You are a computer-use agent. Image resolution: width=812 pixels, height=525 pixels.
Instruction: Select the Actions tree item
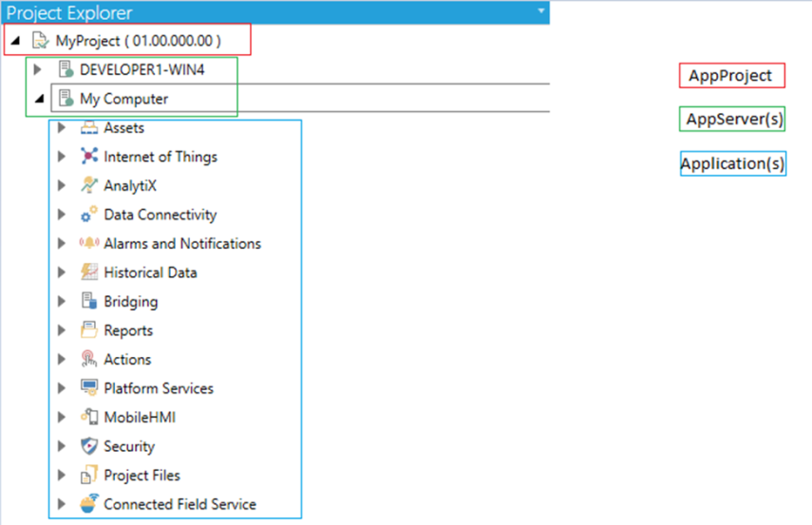click(x=127, y=360)
